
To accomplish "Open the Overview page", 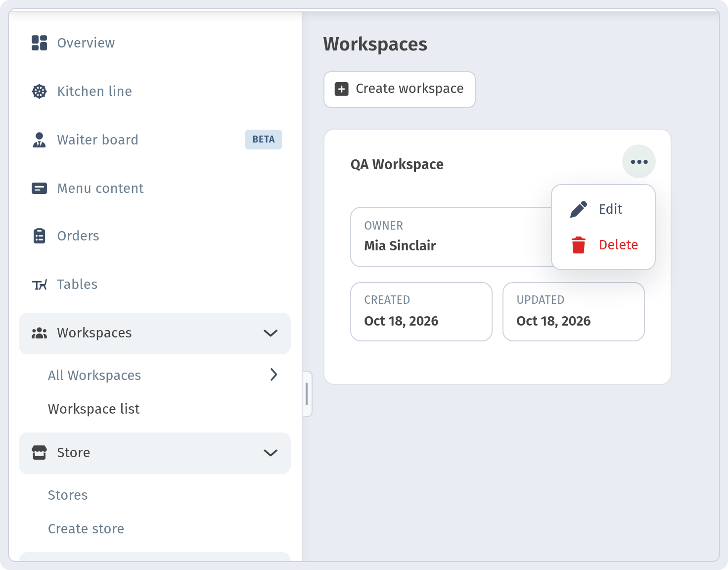I will click(x=154, y=43).
